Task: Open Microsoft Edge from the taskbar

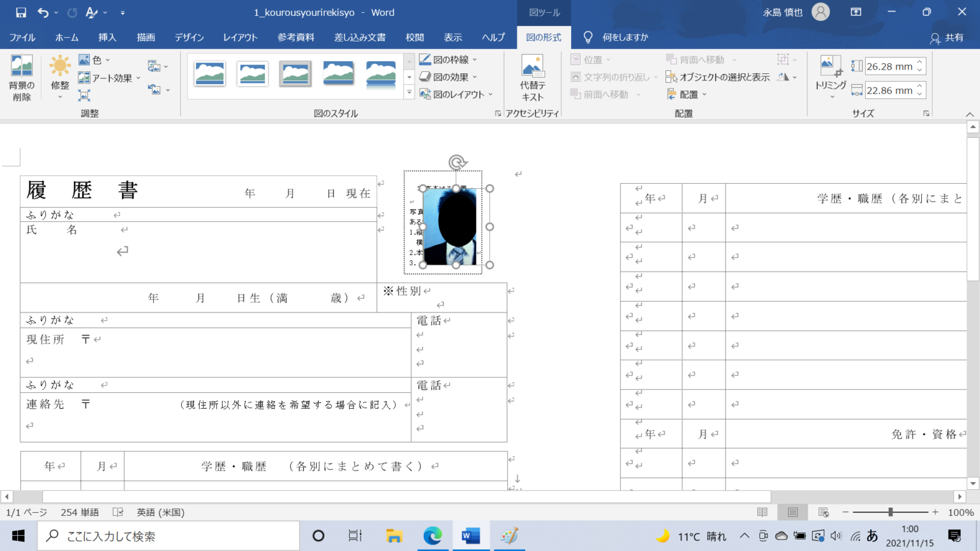Action: point(433,536)
